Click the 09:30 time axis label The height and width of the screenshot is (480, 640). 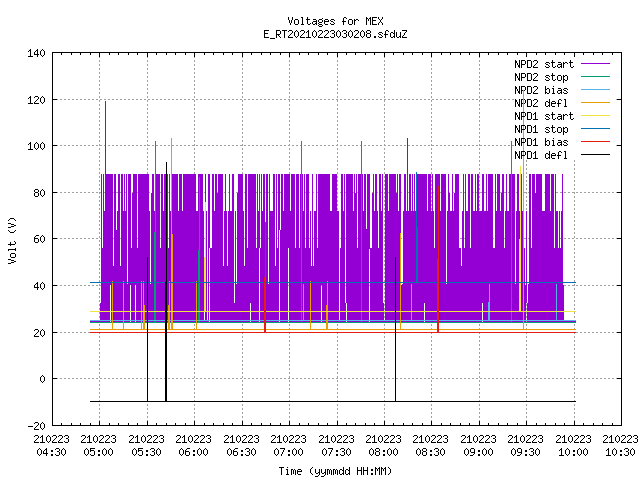tap(526, 452)
